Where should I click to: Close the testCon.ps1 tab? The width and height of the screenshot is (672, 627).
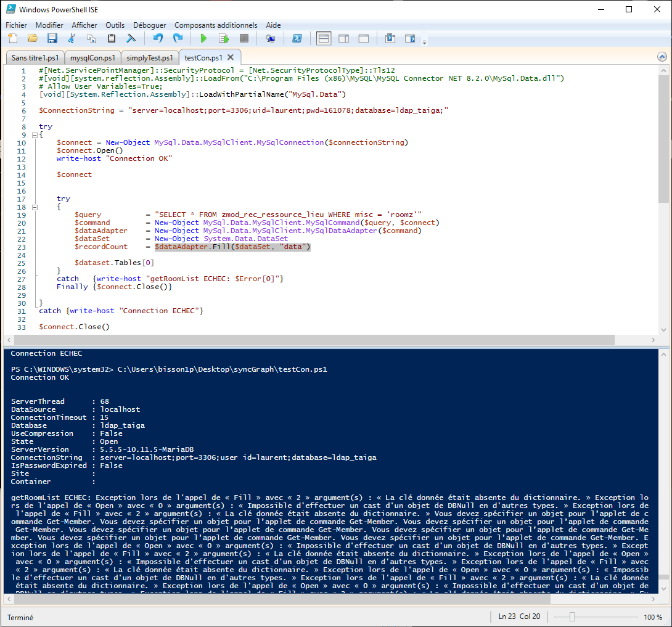tap(230, 57)
